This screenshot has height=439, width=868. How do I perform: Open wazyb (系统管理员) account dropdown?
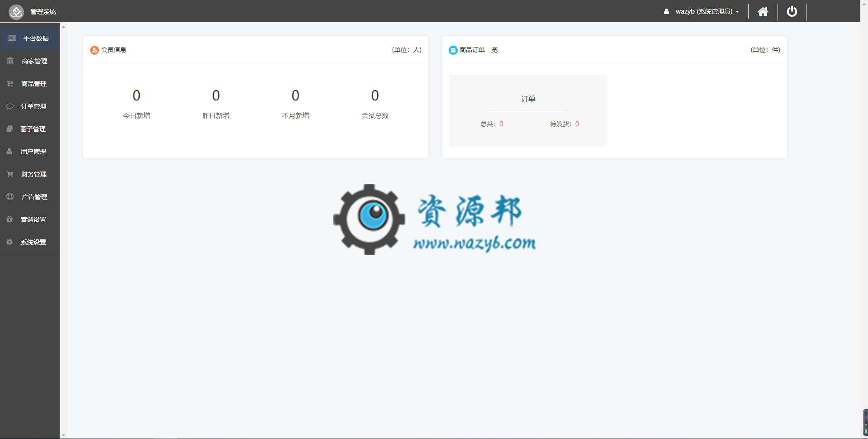(702, 11)
